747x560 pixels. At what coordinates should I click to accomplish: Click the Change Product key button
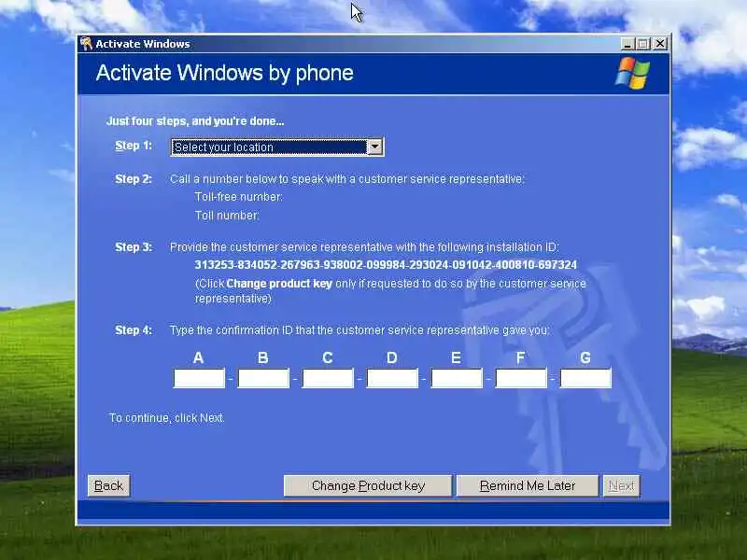click(368, 485)
